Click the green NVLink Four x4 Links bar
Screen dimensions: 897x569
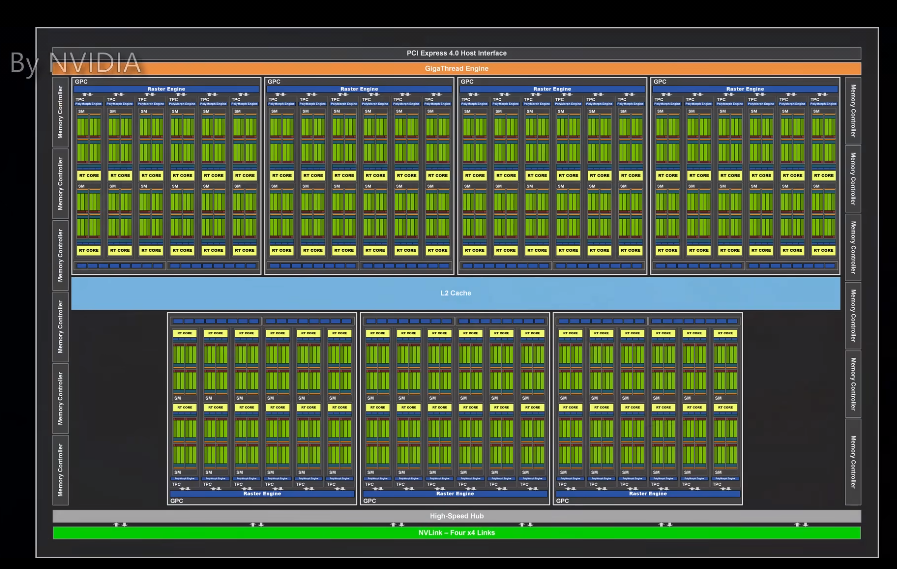click(x=457, y=533)
